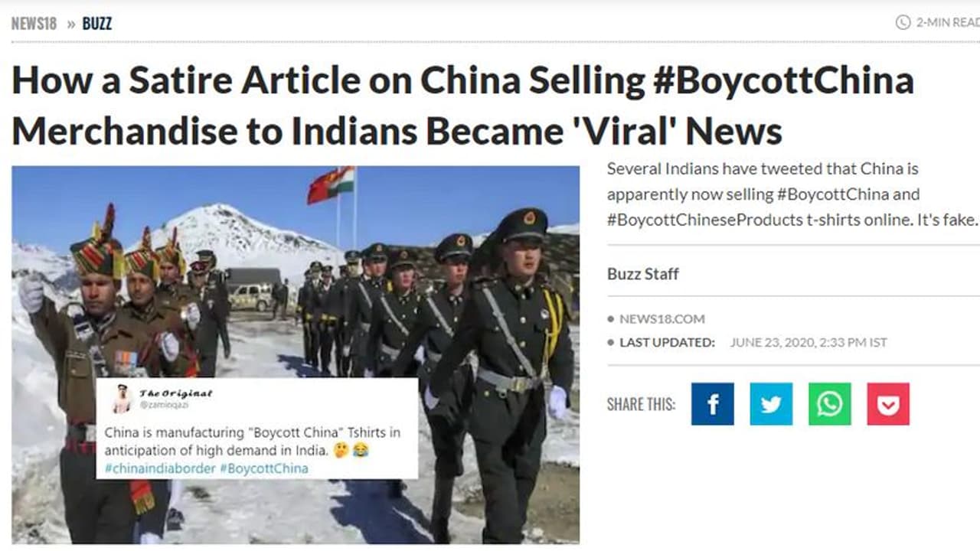This screenshot has height=551, width=980.
Task: Share article on Facebook
Action: (x=712, y=404)
